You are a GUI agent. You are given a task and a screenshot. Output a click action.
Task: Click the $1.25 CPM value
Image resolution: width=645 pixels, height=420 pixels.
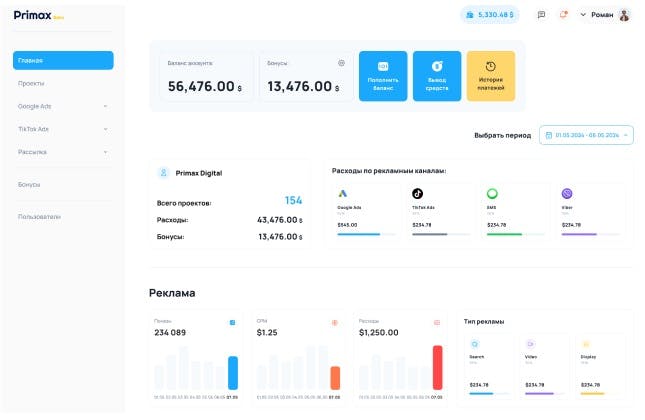point(267,332)
